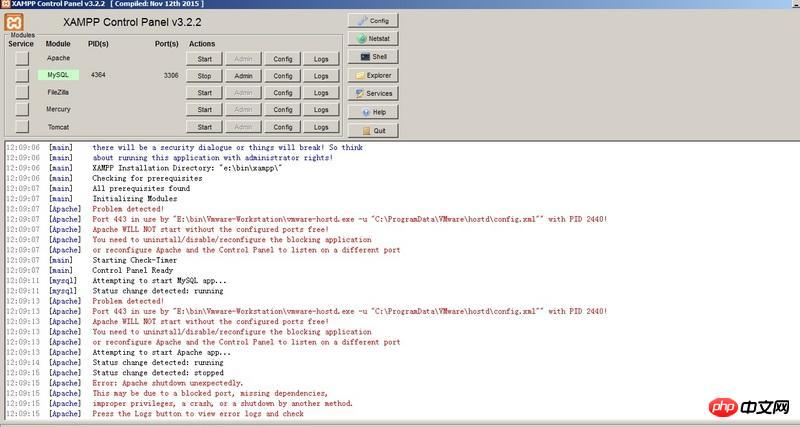Open Mercury Config
This screenshot has height=427, width=800.
[x=283, y=110]
